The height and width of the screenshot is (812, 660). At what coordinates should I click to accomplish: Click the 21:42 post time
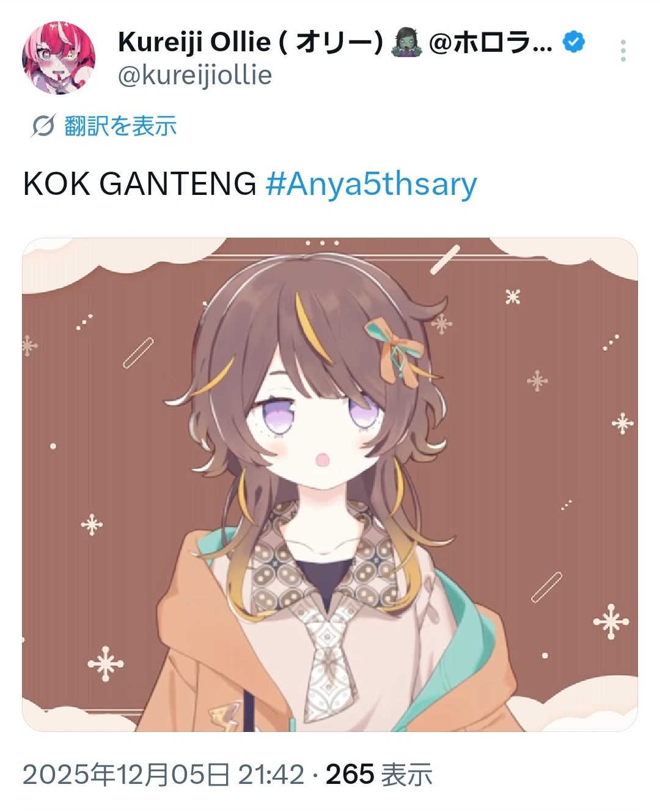271,775
